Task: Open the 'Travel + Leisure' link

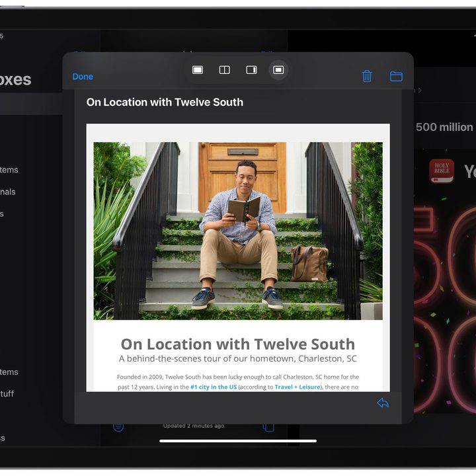Action: (x=297, y=387)
